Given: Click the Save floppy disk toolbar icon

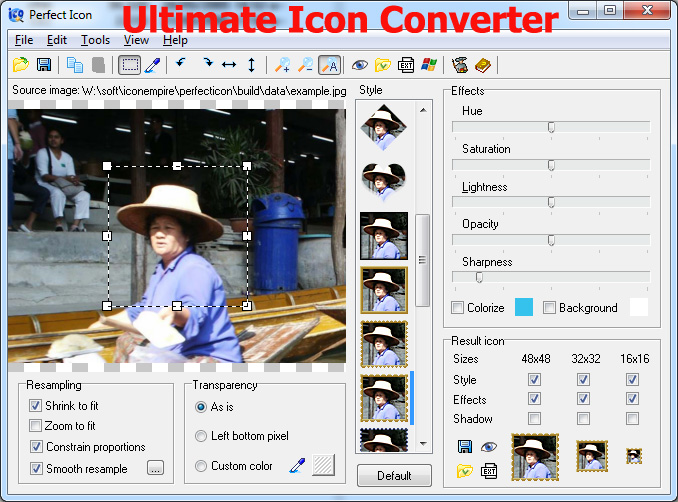Looking at the screenshot, I should pos(44,65).
